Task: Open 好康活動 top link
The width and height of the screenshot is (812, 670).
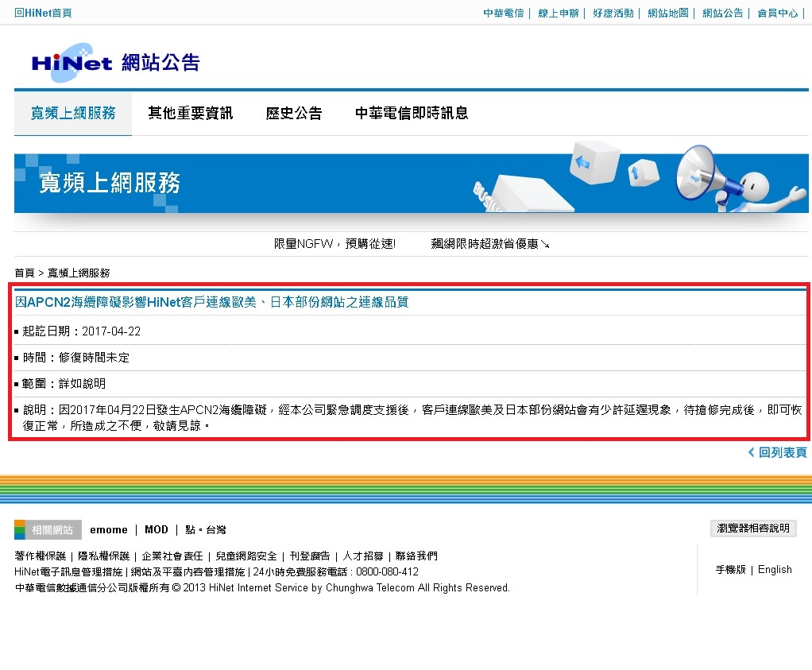Action: click(x=613, y=13)
